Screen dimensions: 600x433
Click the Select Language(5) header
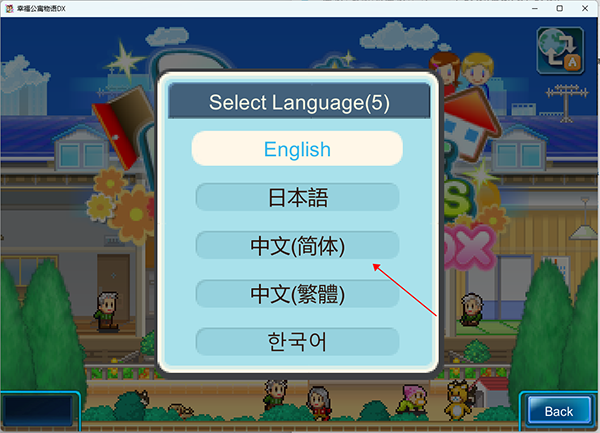pyautogui.click(x=299, y=102)
